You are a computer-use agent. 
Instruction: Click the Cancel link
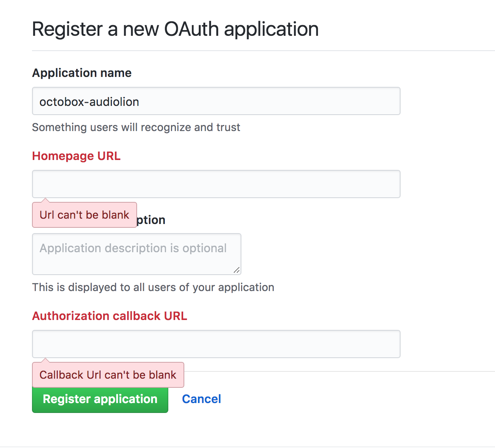[201, 399]
